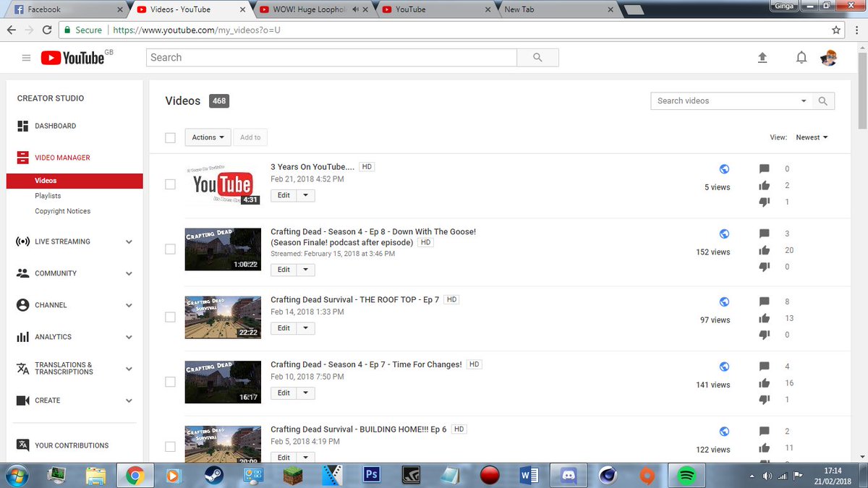
Task: Open the Crafting Dead Survival THE ROOF TOP title link
Action: (x=354, y=299)
